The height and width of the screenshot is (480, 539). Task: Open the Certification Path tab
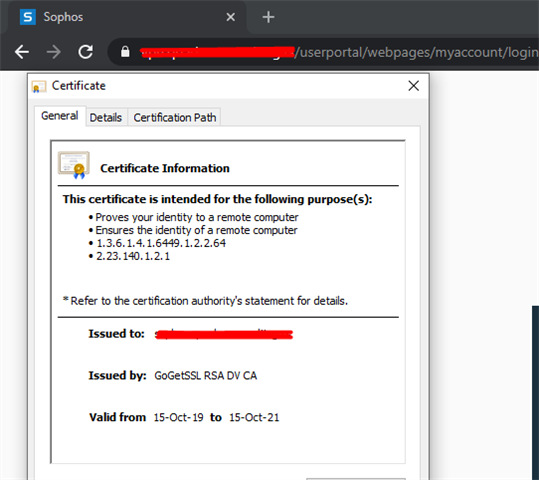click(175, 118)
